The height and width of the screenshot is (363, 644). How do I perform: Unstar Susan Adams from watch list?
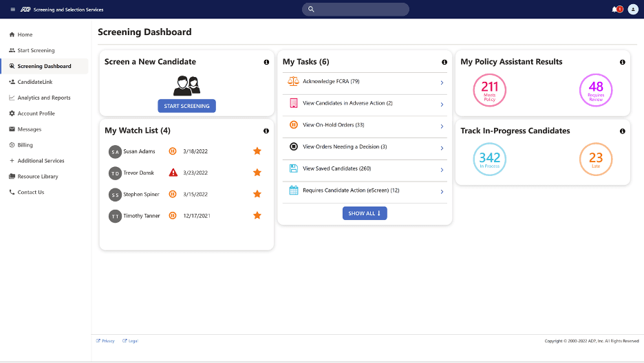(257, 151)
